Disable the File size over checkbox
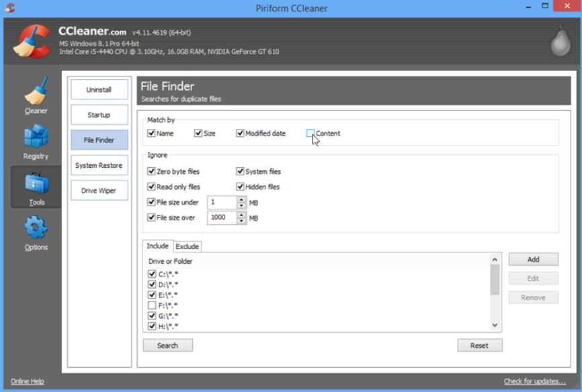582x392 pixels. (x=151, y=217)
